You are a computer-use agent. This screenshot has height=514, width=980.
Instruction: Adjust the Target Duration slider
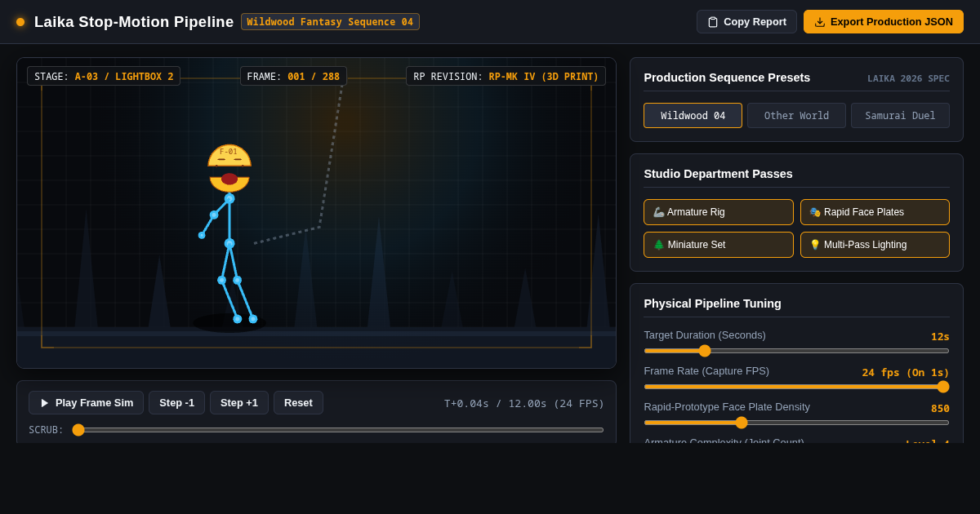tap(796, 351)
